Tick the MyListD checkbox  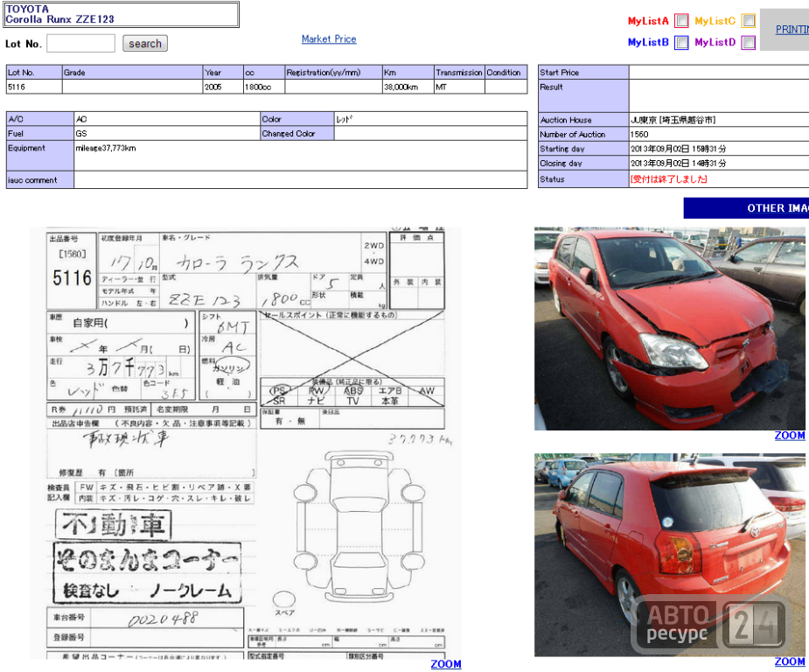(x=748, y=42)
